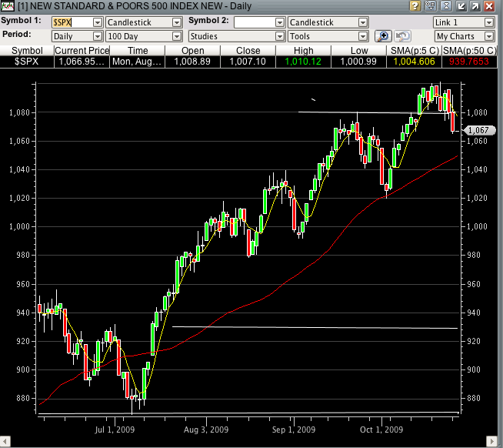Open Symbol 1 Candlestick chart type dropdown

(143, 22)
